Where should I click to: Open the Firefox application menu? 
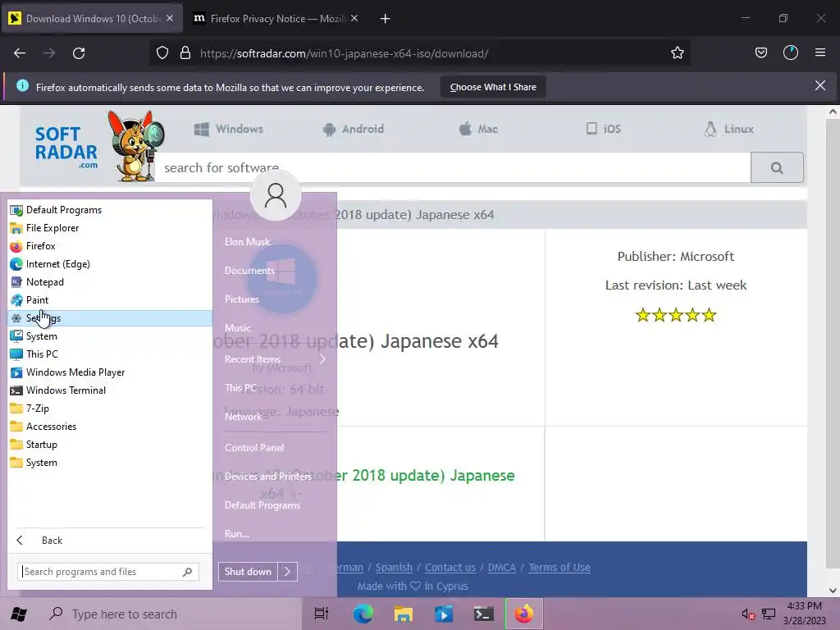tap(820, 53)
